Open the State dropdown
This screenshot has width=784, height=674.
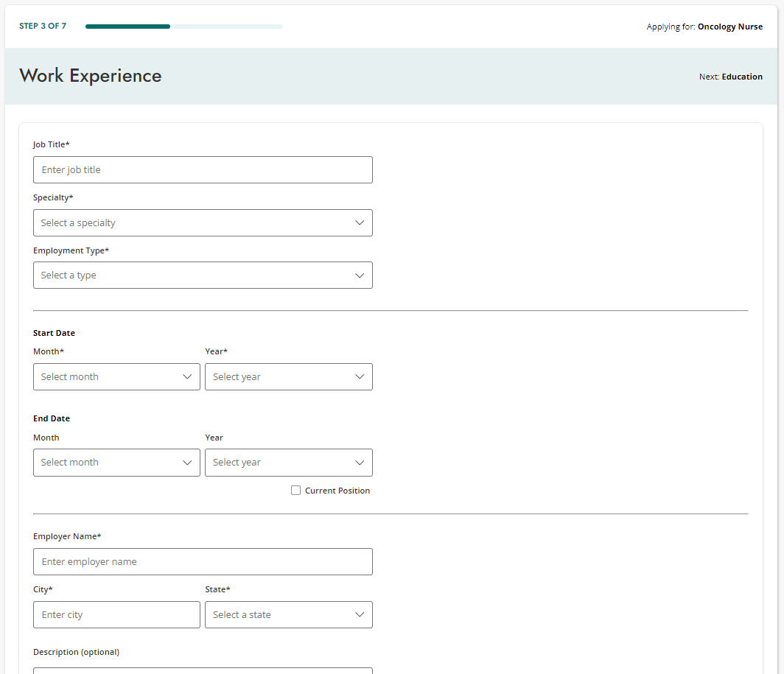coord(288,614)
